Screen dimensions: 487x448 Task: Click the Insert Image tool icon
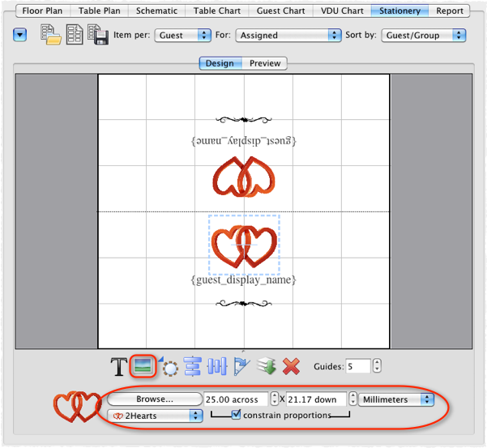tap(143, 367)
